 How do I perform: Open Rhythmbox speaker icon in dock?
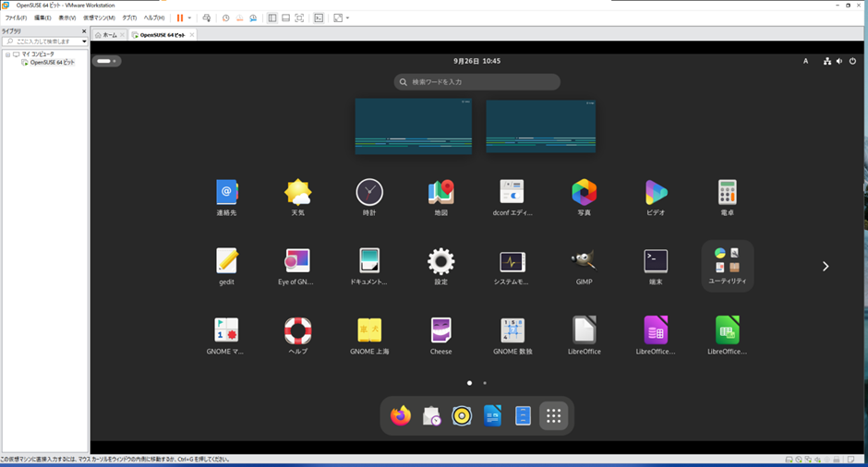pos(462,416)
